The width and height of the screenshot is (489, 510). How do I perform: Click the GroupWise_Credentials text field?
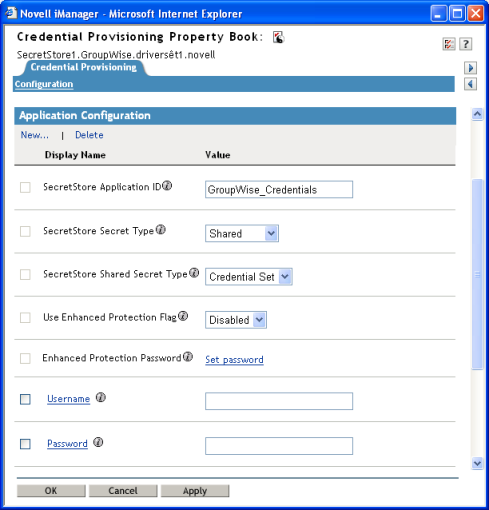pos(279,190)
